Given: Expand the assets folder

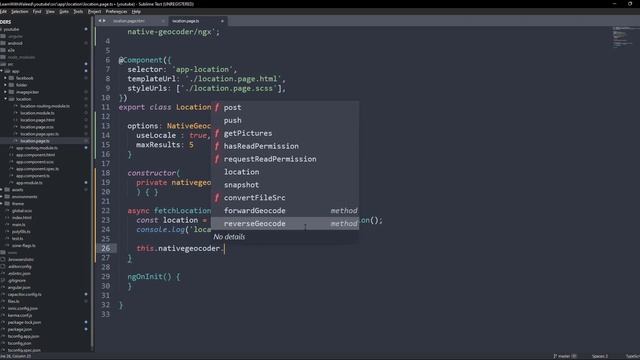Looking at the screenshot, I should (2, 190).
